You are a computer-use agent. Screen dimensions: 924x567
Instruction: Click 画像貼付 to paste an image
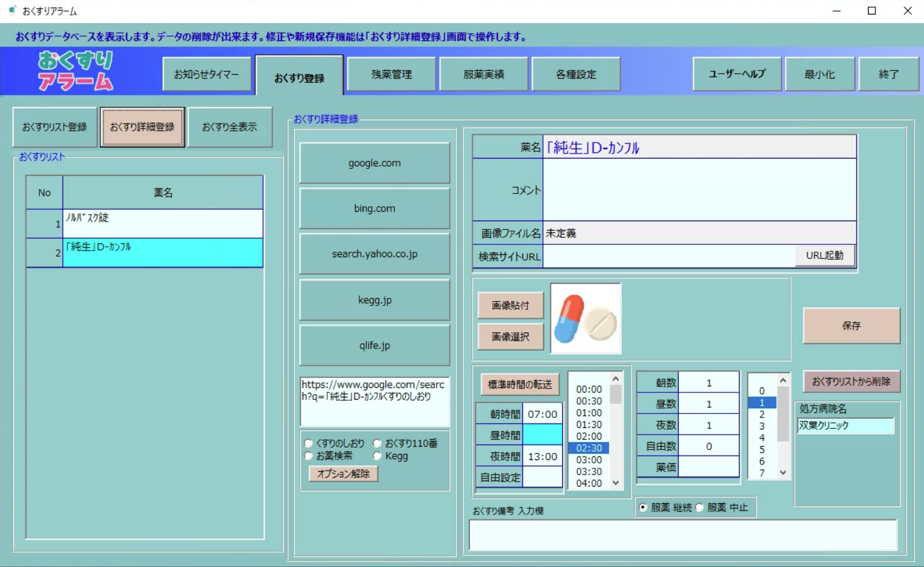point(510,305)
